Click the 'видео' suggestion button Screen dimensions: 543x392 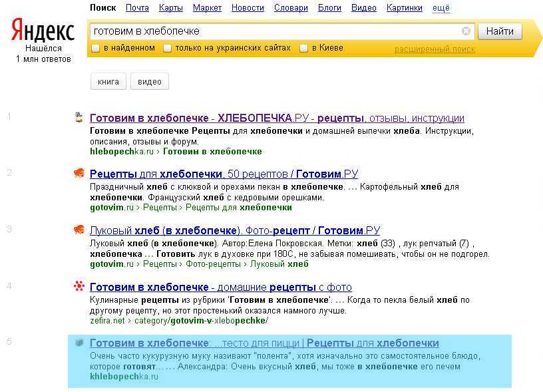pyautogui.click(x=150, y=82)
